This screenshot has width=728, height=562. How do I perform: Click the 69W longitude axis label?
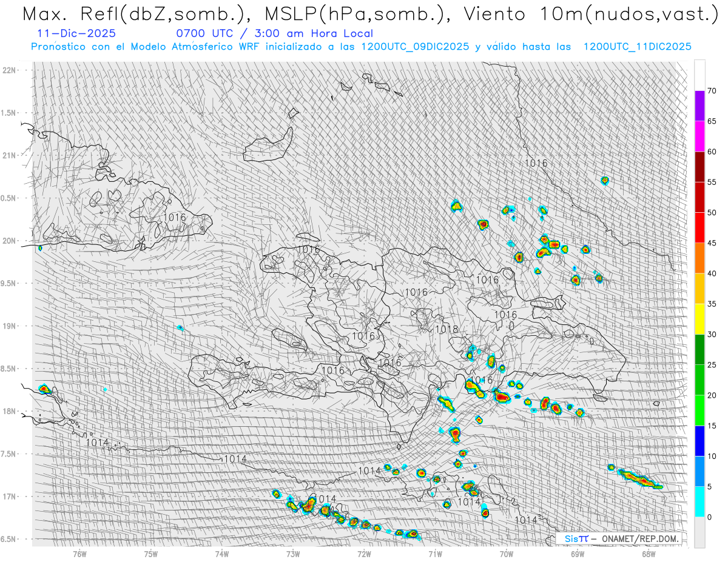(577, 554)
